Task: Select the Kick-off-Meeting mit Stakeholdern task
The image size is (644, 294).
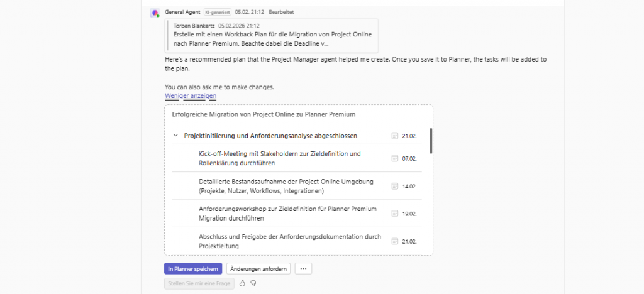Action: click(279, 158)
